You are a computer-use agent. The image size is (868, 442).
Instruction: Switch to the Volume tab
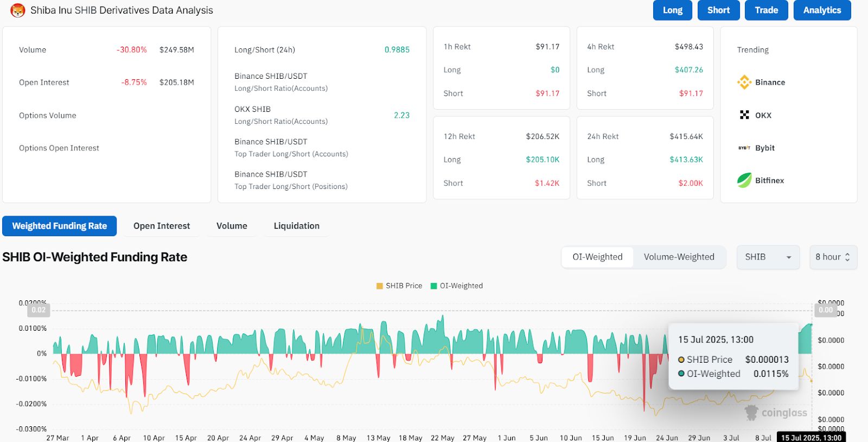(232, 226)
